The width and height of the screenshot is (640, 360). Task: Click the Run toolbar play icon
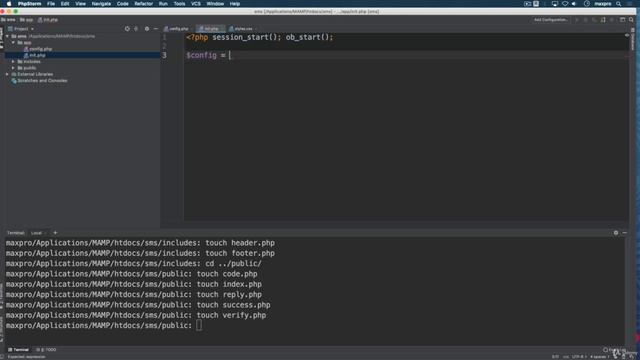[577, 20]
